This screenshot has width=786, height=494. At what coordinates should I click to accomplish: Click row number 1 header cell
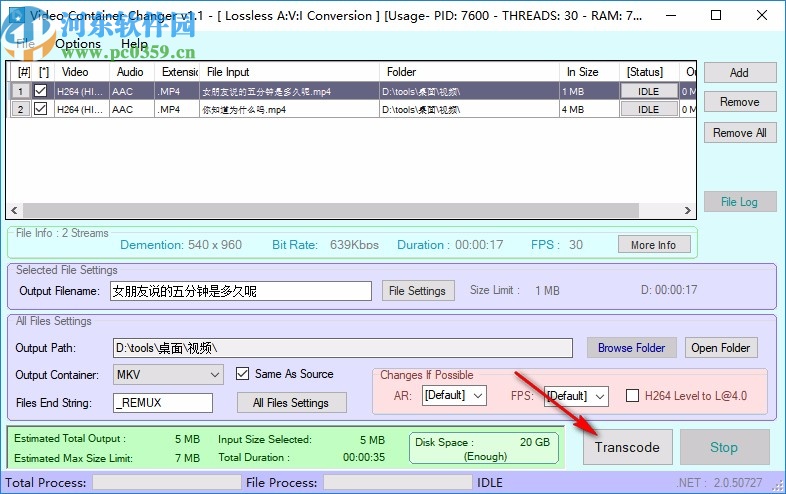pyautogui.click(x=20, y=91)
